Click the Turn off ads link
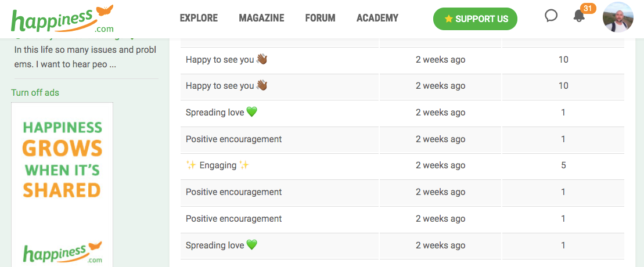This screenshot has width=644, height=267. (x=35, y=93)
